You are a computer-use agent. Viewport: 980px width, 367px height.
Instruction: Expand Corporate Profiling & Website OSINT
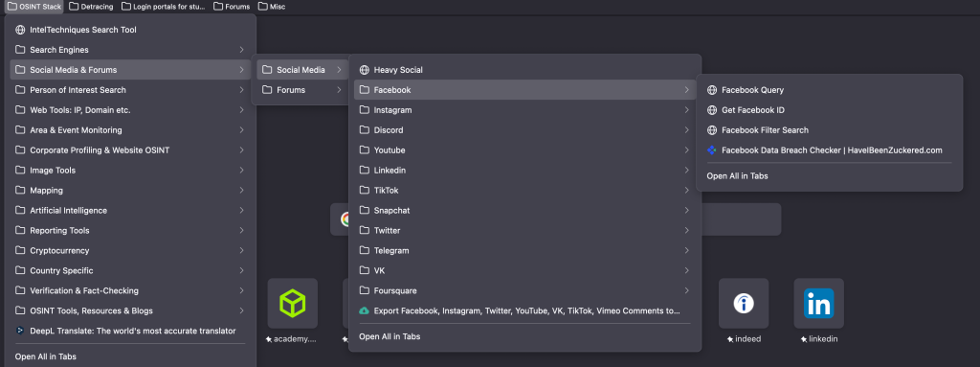(130, 149)
